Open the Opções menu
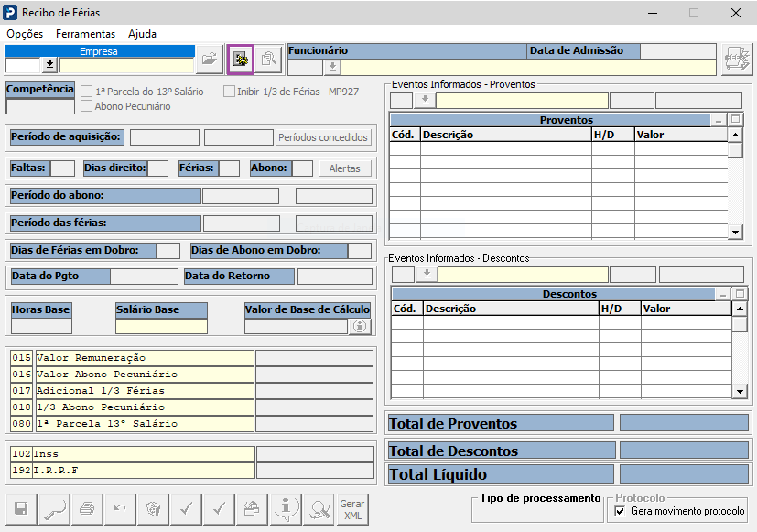Image resolution: width=757 pixels, height=532 pixels. (x=25, y=34)
